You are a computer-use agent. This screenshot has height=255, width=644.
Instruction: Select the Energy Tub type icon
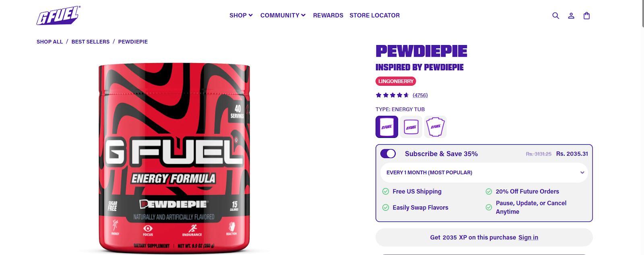click(387, 127)
